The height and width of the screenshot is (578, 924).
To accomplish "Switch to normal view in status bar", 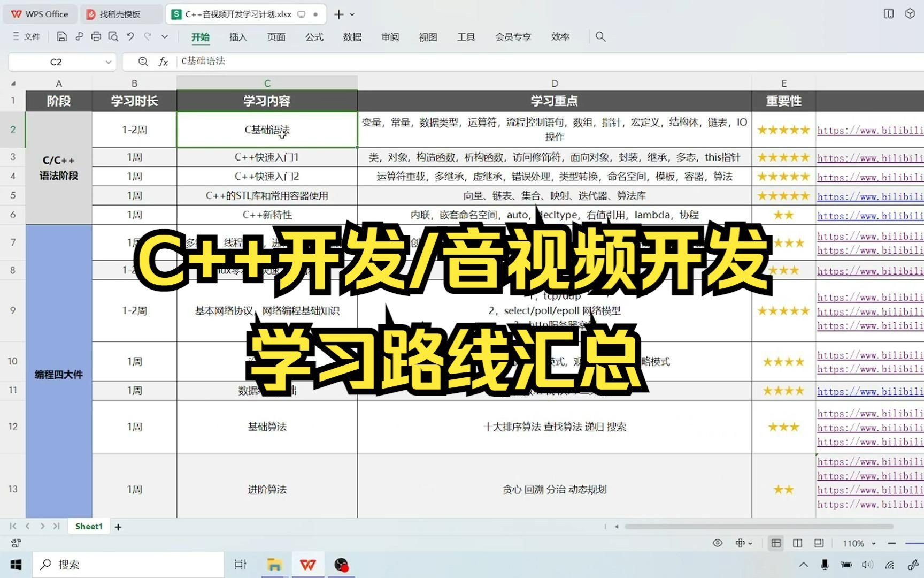I will (776, 543).
